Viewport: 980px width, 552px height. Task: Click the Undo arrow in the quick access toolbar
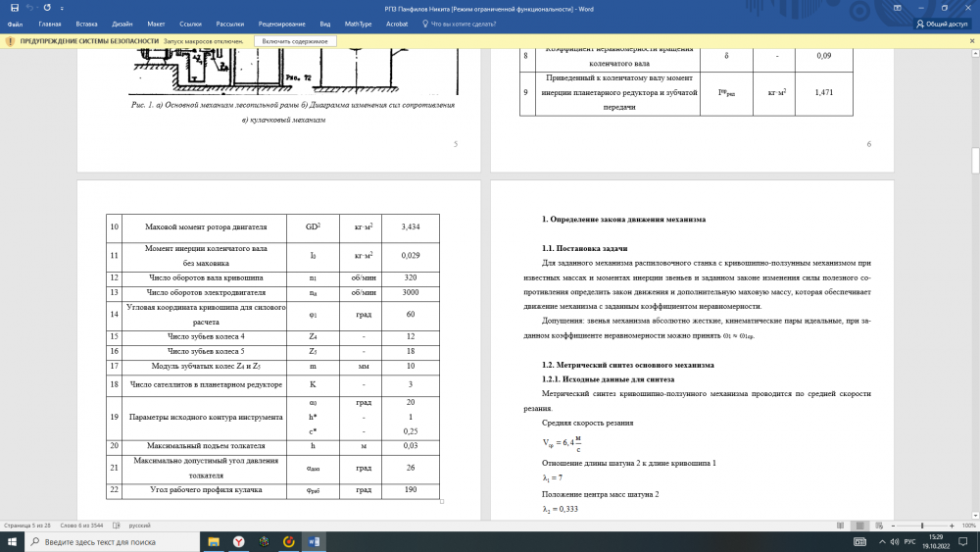(x=29, y=8)
